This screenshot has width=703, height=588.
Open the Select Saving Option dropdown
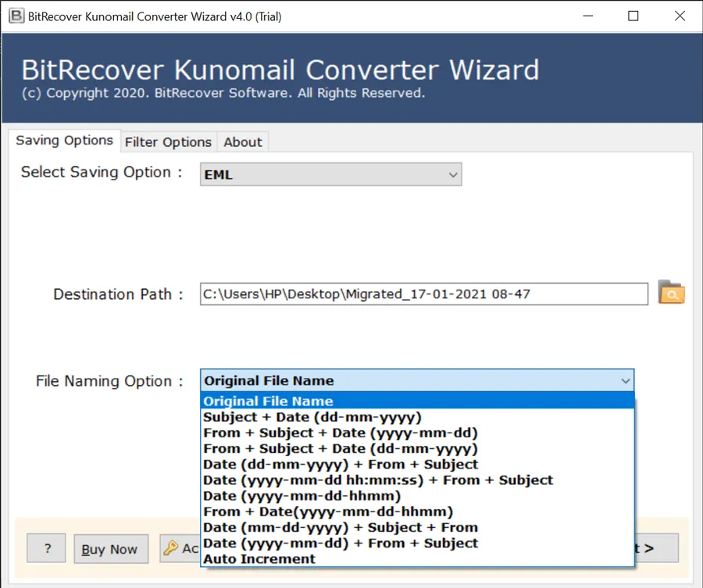coord(331,174)
